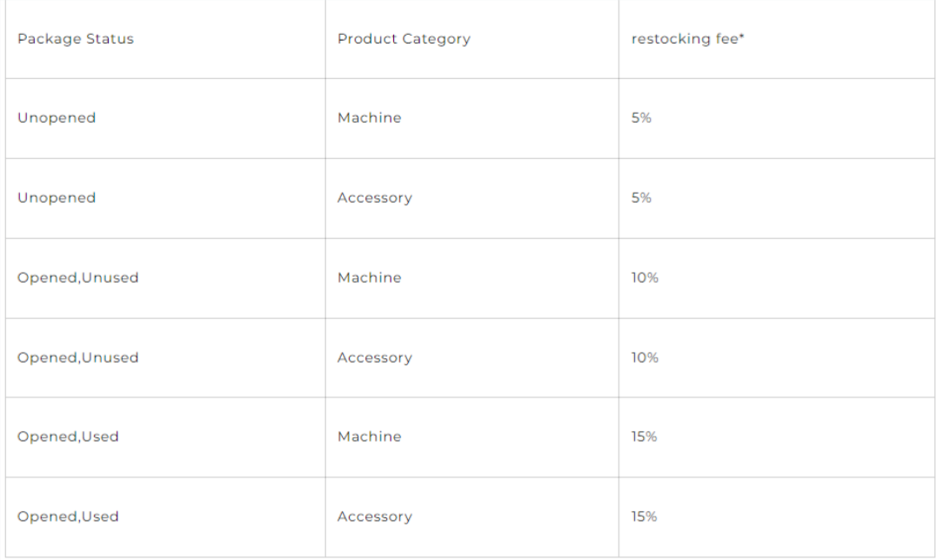Image resolution: width=936 pixels, height=560 pixels.
Task: Click Machine in the Unopened row
Action: pyautogui.click(x=370, y=118)
